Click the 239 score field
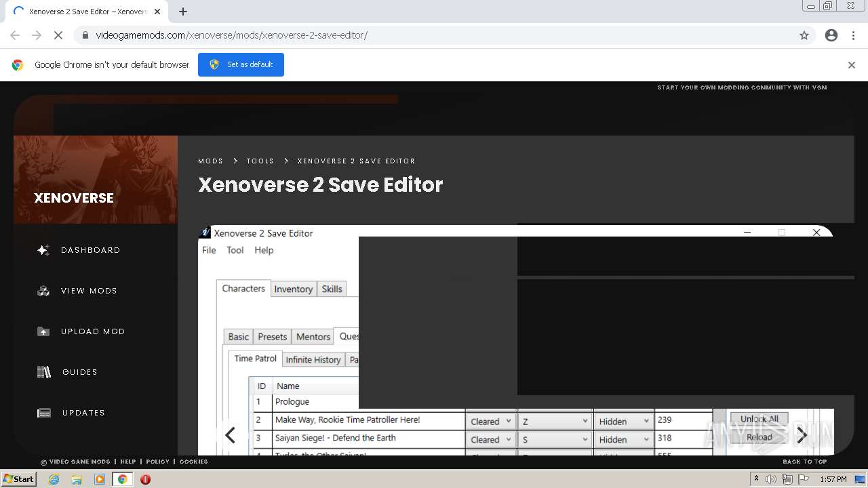 (684, 420)
